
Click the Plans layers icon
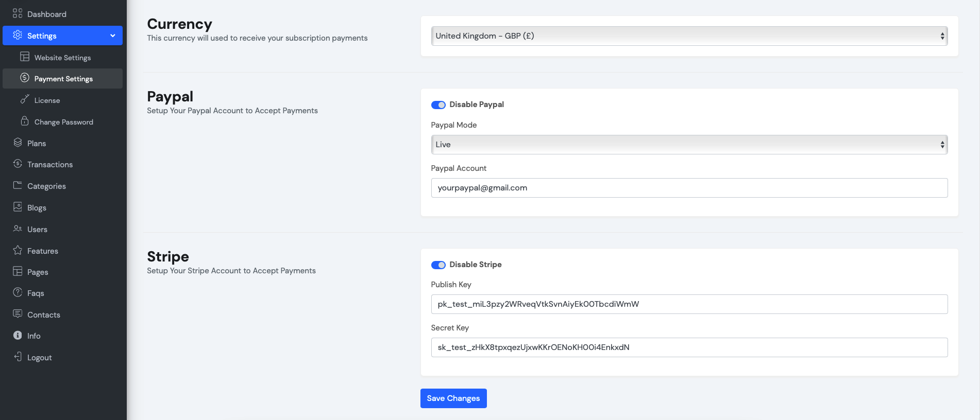click(x=18, y=143)
